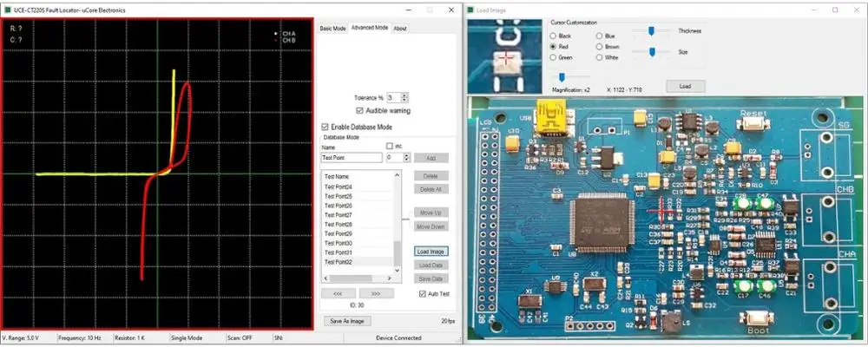The height and width of the screenshot is (347, 868).
Task: Select Test Point29 in the list
Action: click(358, 234)
